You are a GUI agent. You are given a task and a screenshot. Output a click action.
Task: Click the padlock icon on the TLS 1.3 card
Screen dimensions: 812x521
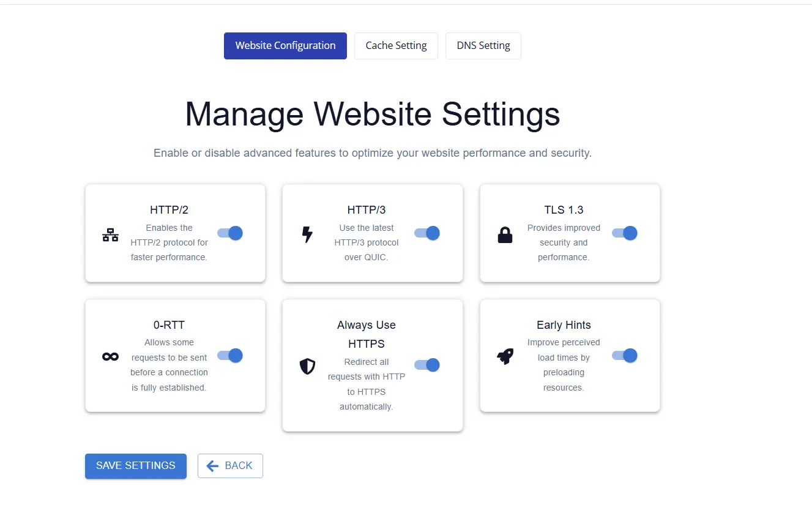(505, 234)
